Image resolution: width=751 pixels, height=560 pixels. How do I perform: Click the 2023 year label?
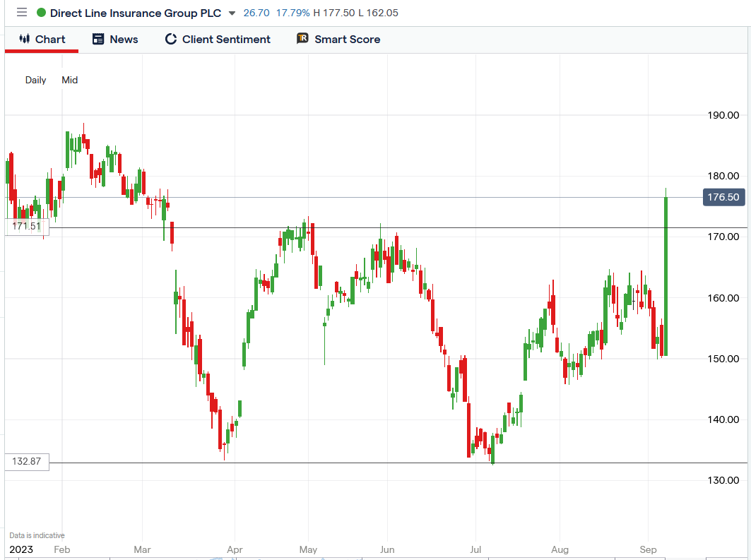pyautogui.click(x=21, y=549)
